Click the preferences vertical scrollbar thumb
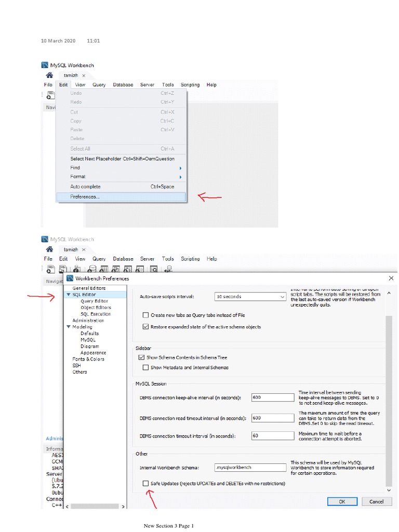The height and width of the screenshot is (532, 399). (389, 401)
